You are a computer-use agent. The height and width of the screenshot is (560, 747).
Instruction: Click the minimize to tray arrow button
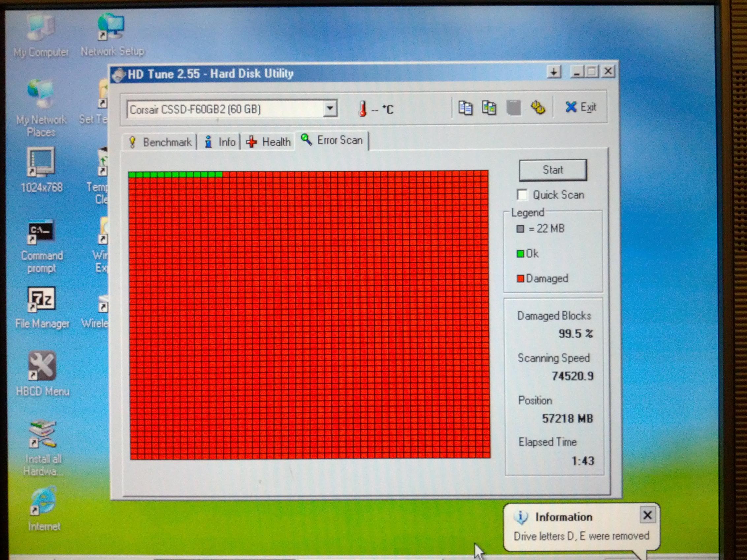554,72
